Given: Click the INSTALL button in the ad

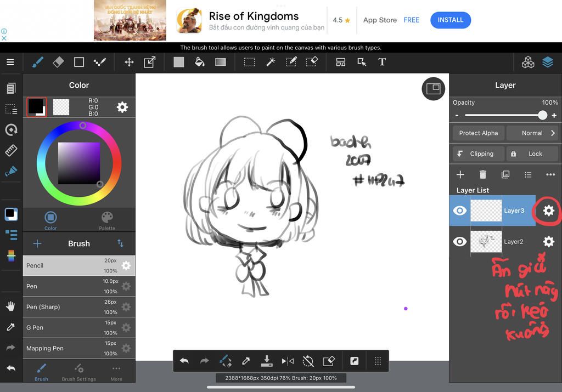Looking at the screenshot, I should coord(451,20).
